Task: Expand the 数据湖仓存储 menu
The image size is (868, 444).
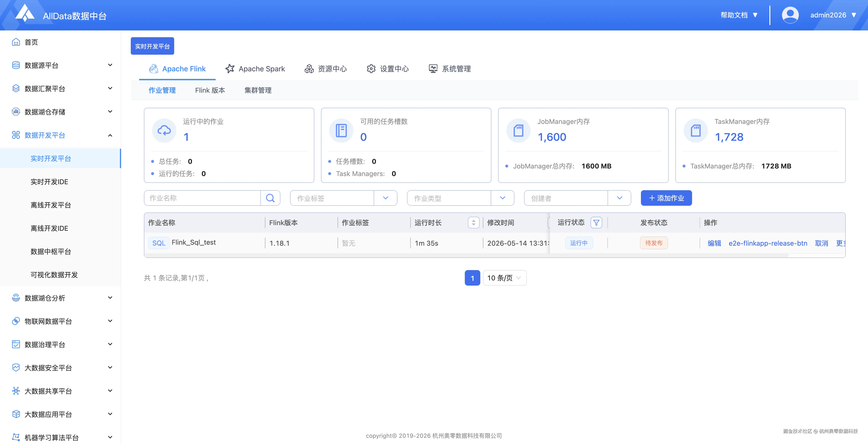Action: [x=110, y=112]
